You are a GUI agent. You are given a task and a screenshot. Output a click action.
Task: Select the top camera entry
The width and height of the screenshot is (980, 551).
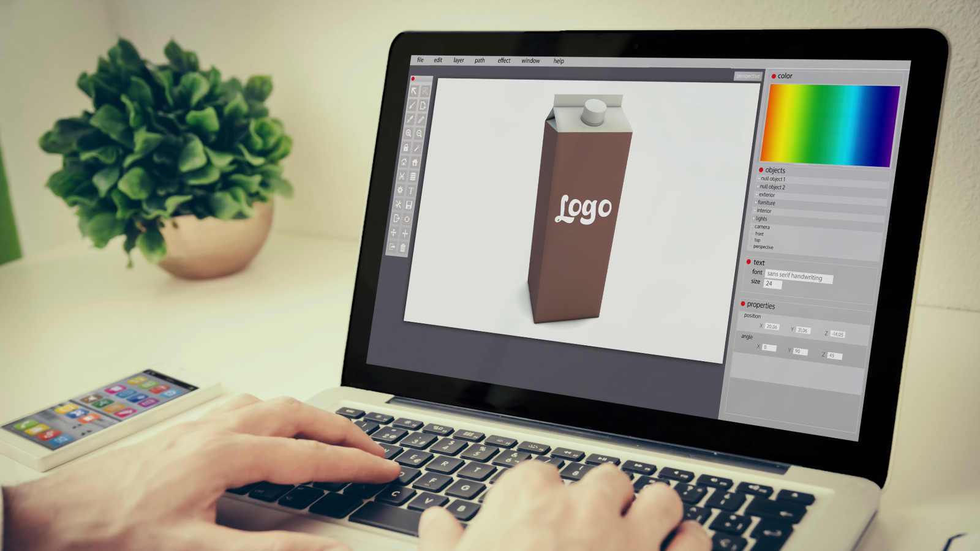[757, 240]
